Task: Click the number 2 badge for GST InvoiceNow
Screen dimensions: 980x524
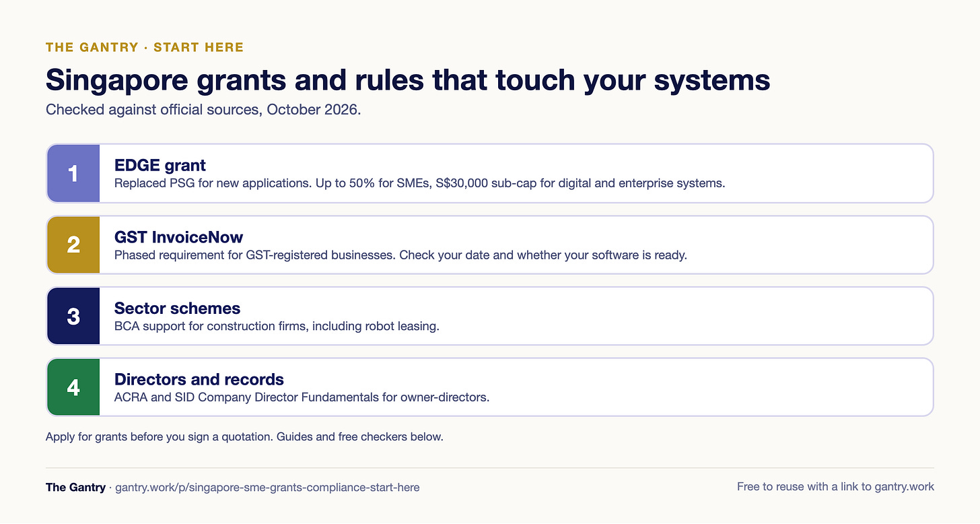Action: pyautogui.click(x=73, y=244)
